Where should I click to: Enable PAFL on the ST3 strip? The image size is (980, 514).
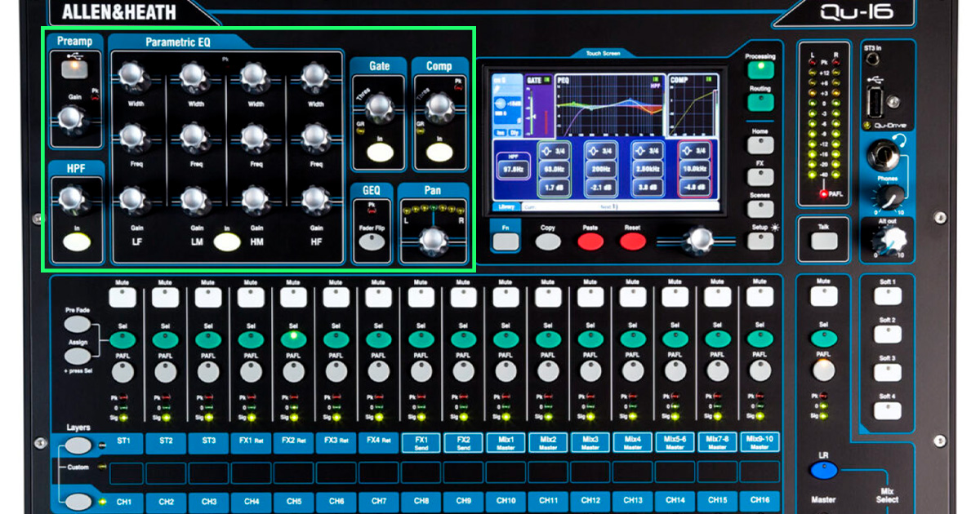tap(208, 373)
